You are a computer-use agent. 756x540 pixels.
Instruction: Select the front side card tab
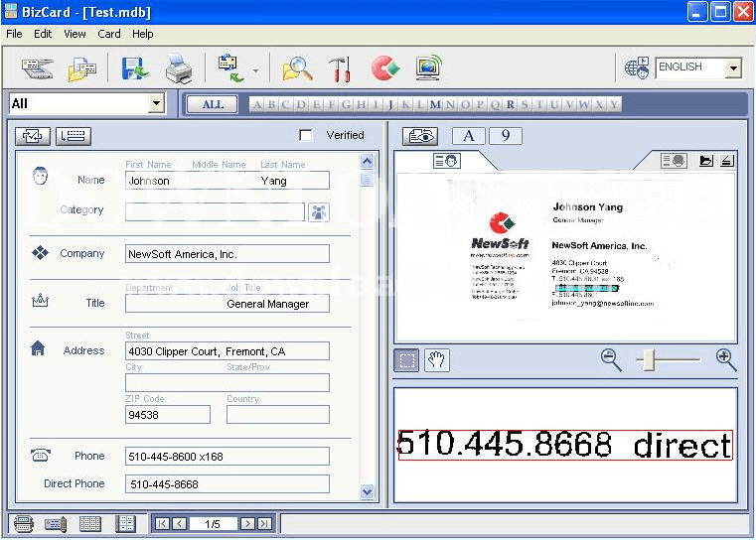coord(446,161)
